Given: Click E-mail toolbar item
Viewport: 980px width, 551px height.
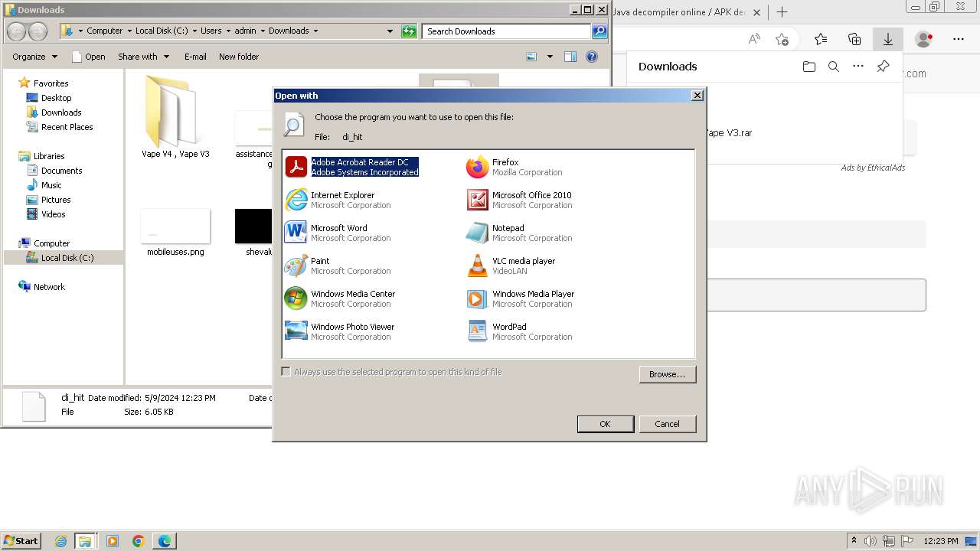Looking at the screenshot, I should point(195,57).
